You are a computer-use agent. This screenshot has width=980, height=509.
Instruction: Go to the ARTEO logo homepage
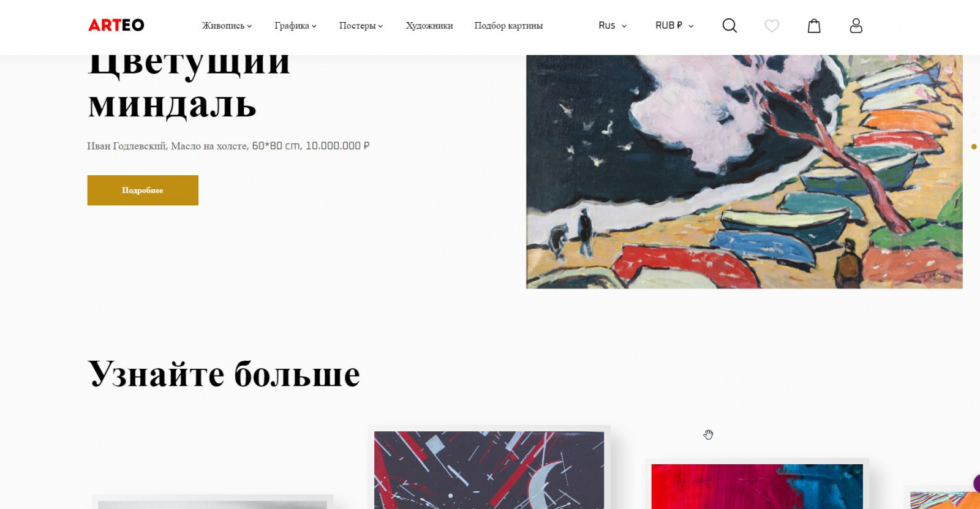pos(116,25)
